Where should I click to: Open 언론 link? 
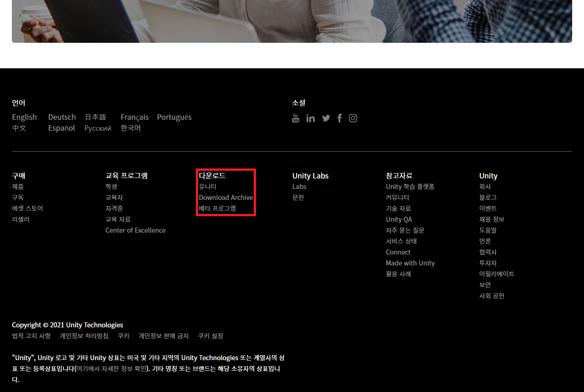pos(485,241)
